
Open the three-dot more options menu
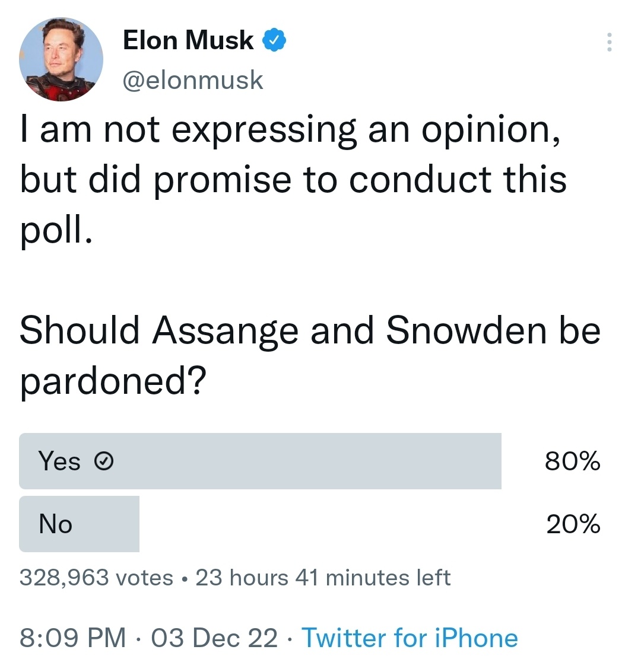pyautogui.click(x=610, y=42)
